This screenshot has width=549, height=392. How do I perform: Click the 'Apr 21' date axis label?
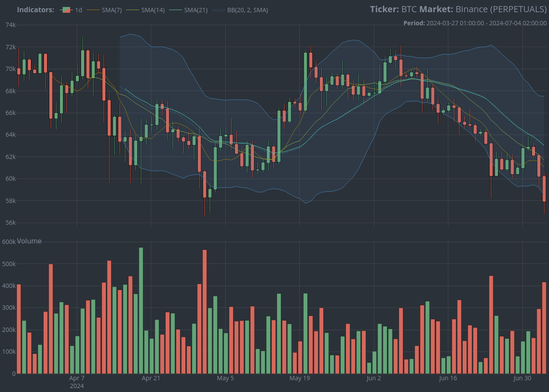(x=151, y=378)
